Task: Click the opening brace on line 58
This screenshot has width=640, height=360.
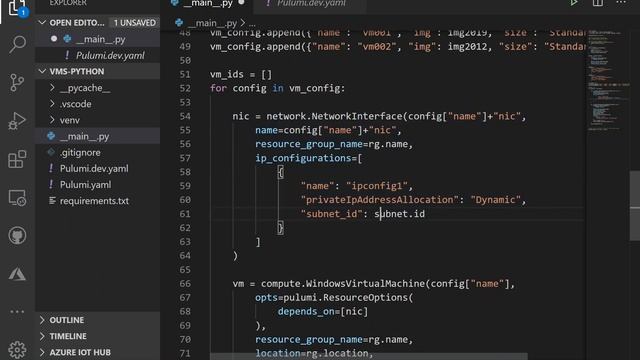Action: point(280,172)
